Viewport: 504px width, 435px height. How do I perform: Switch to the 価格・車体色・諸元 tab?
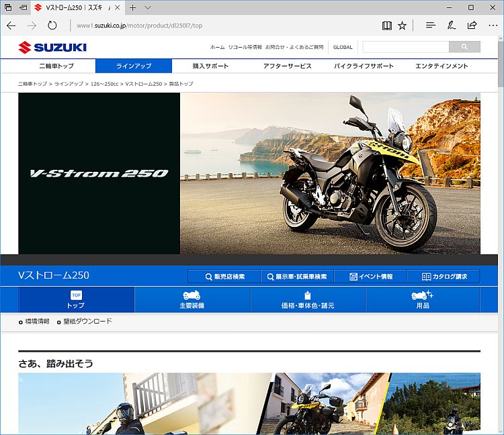click(308, 300)
